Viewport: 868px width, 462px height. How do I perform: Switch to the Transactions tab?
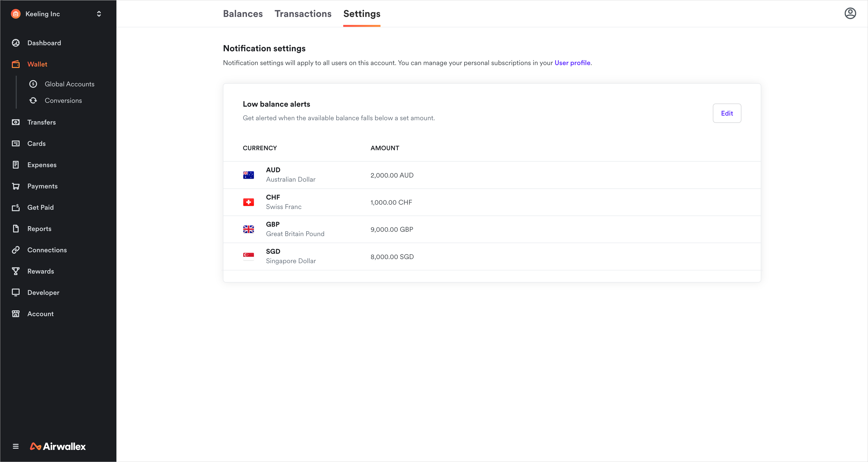(303, 14)
